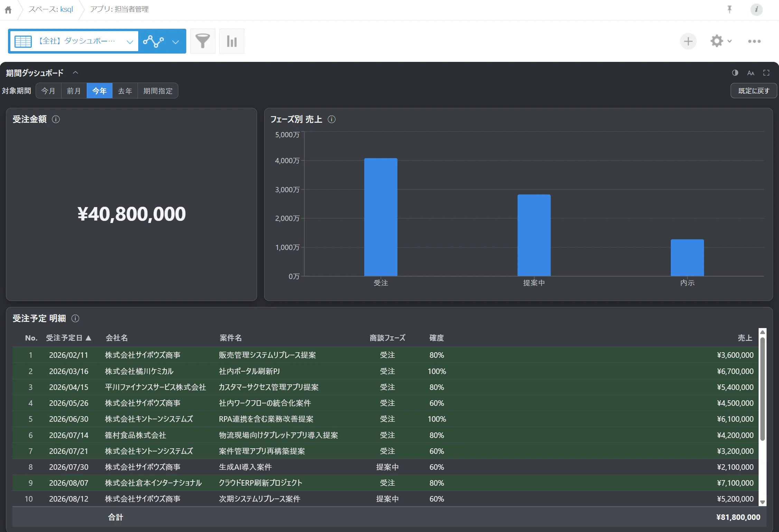
Task: Show info for 受注予定 明細 table
Action: coord(75,318)
